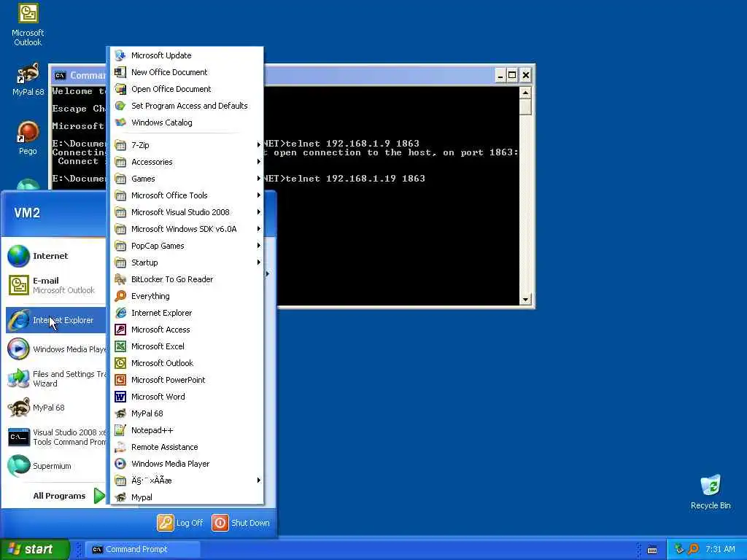Open Internet Explorer from All Programs list
Viewport: 747px width, 560px height.
coord(187,313)
